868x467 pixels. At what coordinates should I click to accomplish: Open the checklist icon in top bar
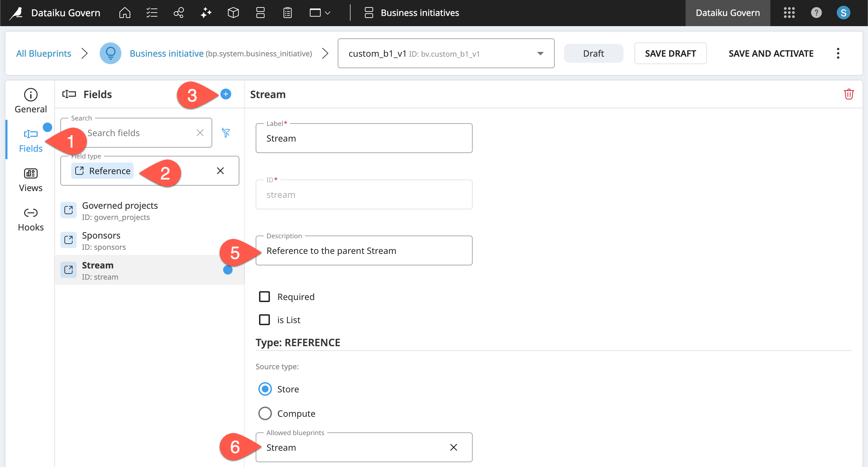pyautogui.click(x=152, y=13)
